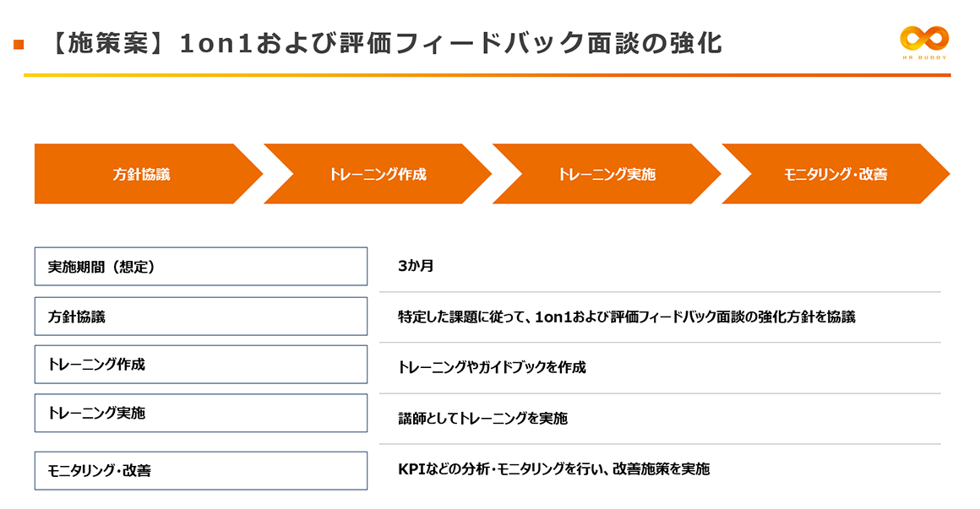Select the 講師としてトレーニングを実施 description
Screen dimensions: 980x509
click(482, 418)
